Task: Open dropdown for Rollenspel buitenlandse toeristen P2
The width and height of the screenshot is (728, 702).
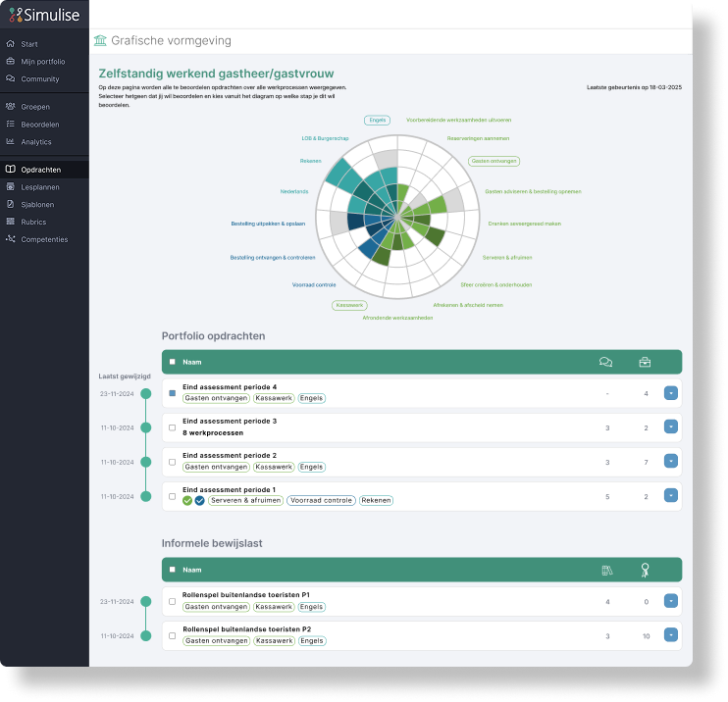Action: 670,635
